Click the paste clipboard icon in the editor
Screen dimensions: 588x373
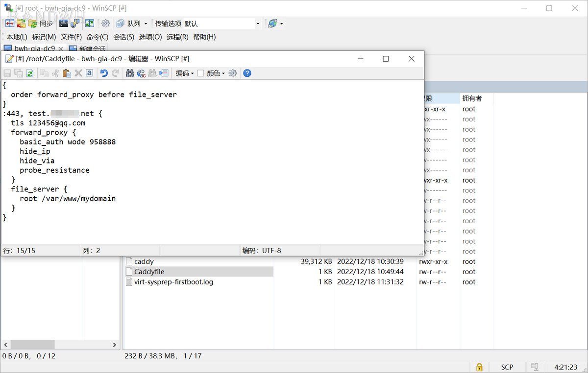tap(67, 73)
